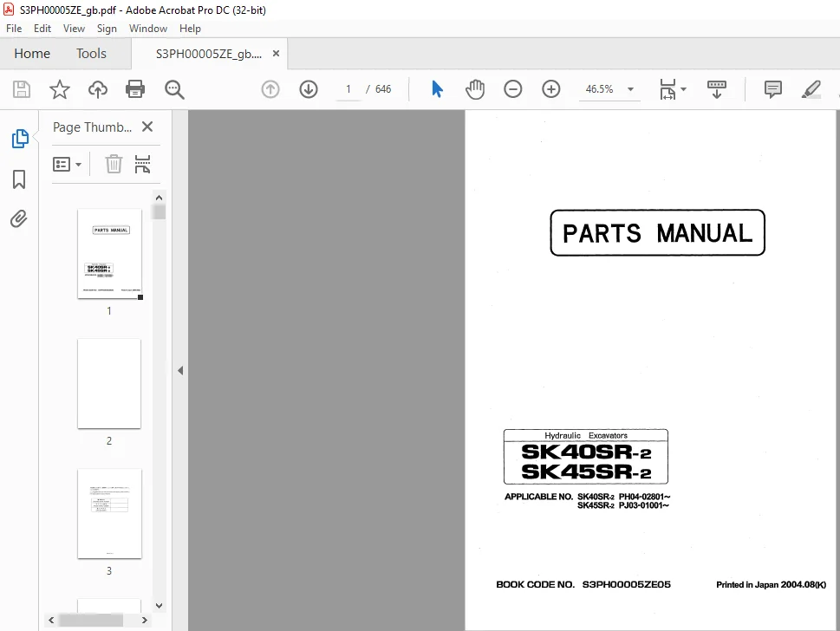Open the Page Thumbnails sidebar icon
840x631 pixels.
19,139
